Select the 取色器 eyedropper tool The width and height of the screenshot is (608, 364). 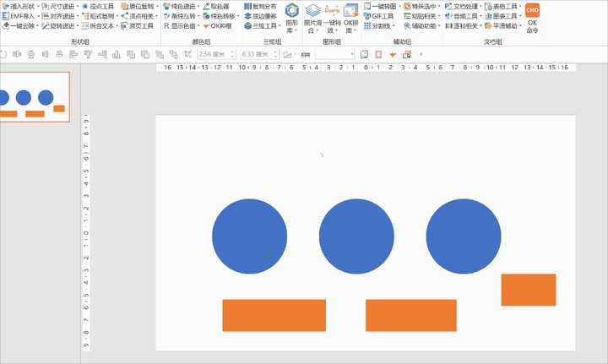coord(216,7)
